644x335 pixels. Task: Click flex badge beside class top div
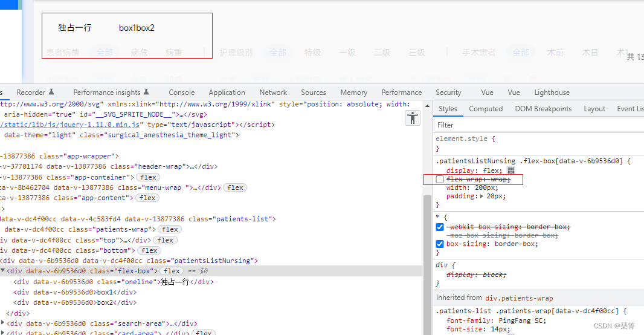pyautogui.click(x=165, y=240)
